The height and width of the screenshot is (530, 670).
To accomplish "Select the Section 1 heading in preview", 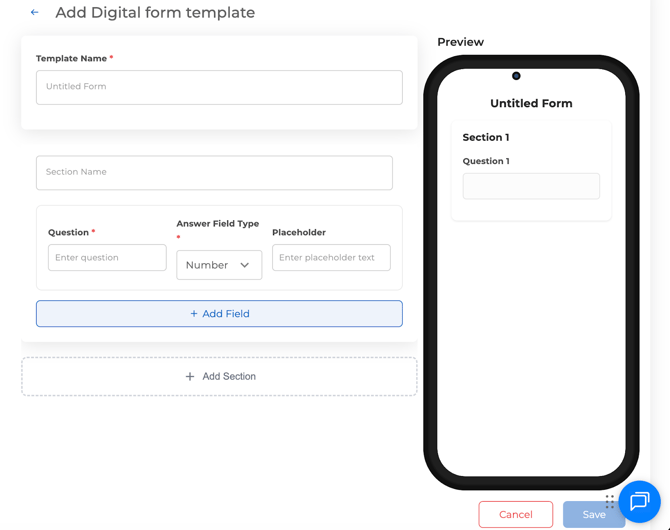I will (486, 138).
